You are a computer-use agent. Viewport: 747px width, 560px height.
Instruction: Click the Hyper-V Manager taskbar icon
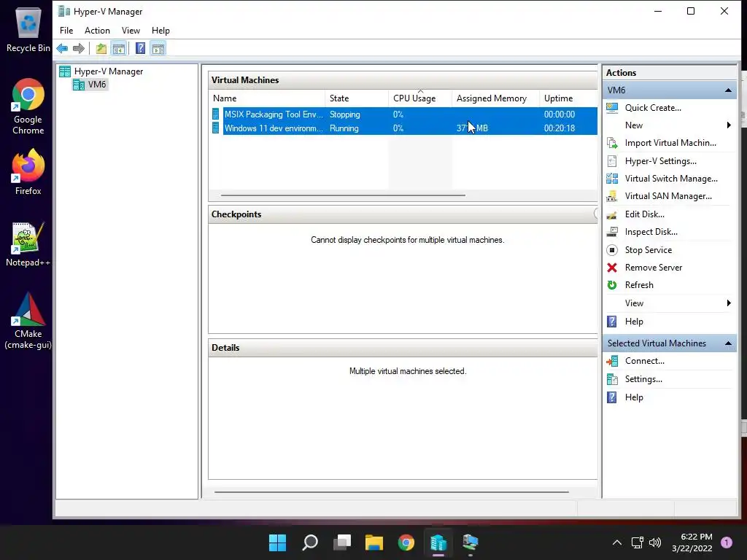(438, 542)
